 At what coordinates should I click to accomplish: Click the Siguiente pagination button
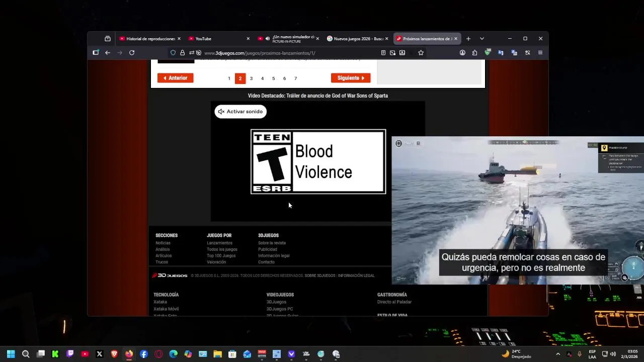tap(351, 78)
